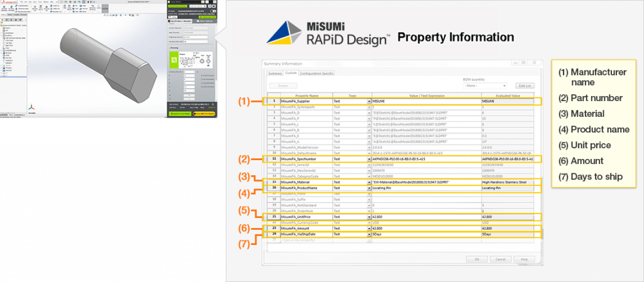Open Type dropdown for MisumiFA_Material row

[x=369, y=182]
